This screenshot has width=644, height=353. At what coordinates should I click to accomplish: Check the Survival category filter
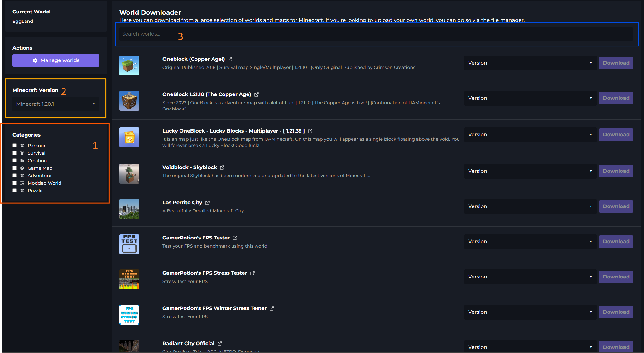pos(14,153)
